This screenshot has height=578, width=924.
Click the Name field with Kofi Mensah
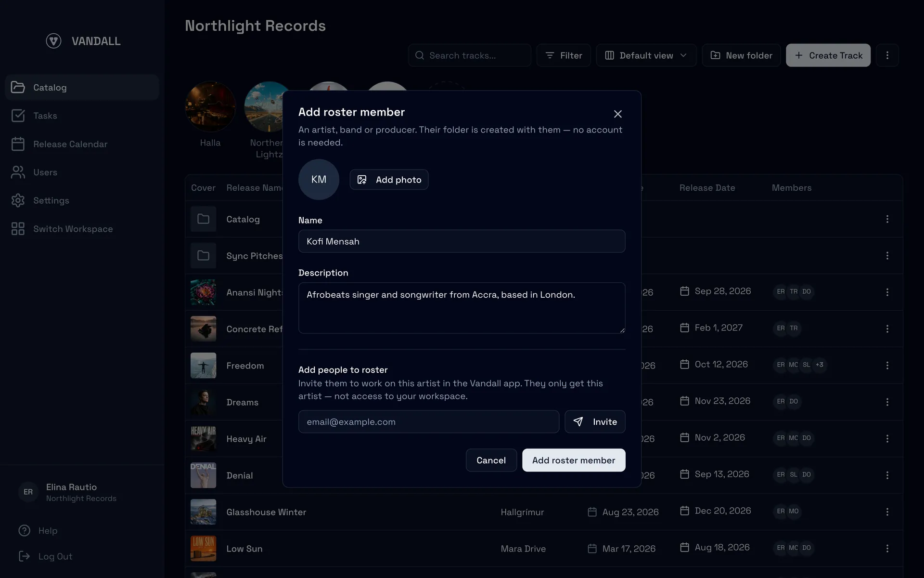(462, 241)
